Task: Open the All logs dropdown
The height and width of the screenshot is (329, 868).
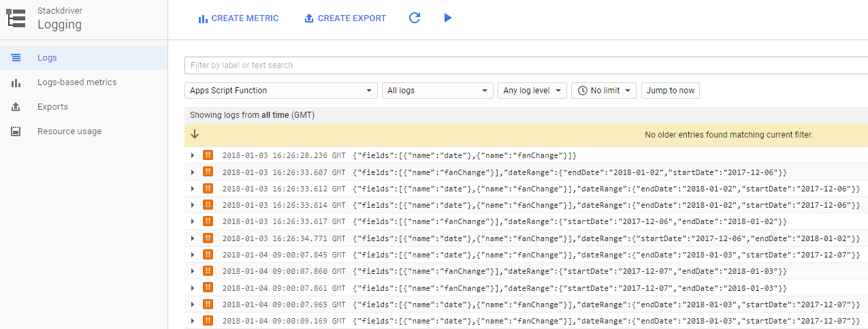Action: [438, 91]
